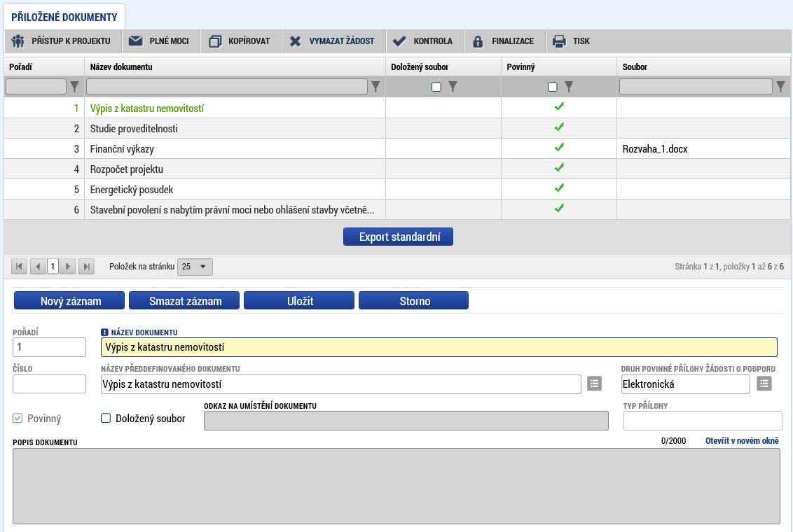The height and width of the screenshot is (532, 793).
Task: Click the Vymazat žádost X icon
Action: (x=296, y=41)
